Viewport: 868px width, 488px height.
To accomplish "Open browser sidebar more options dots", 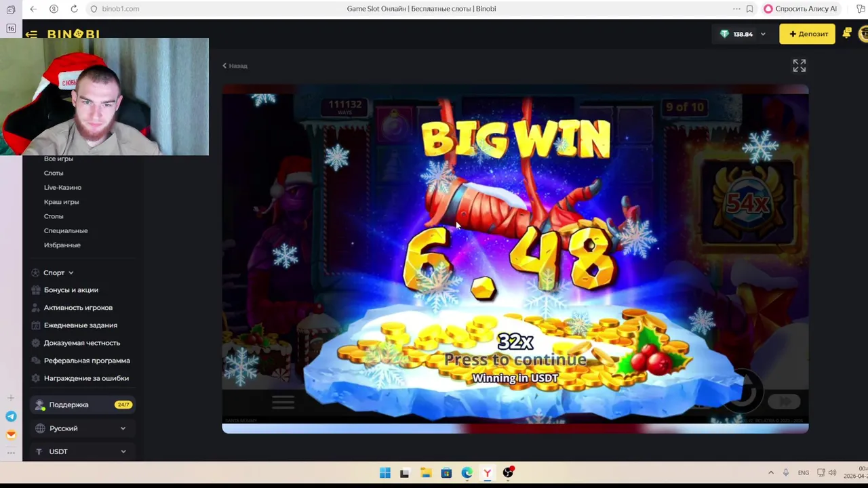I will pyautogui.click(x=11, y=453).
